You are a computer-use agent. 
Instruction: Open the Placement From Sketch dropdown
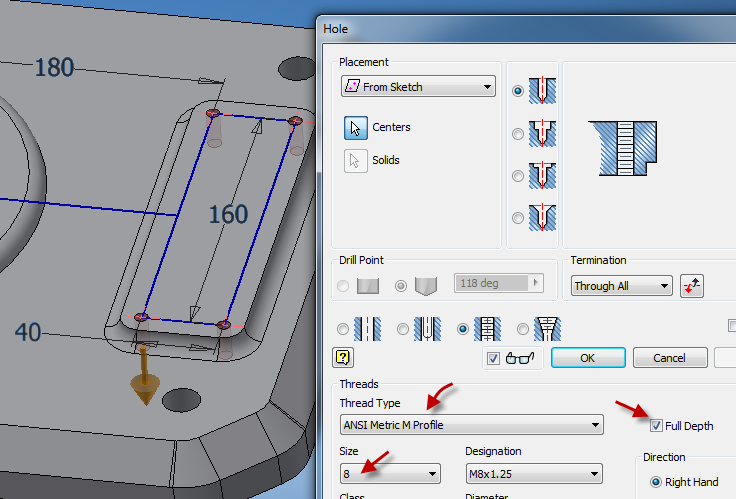tap(418, 86)
